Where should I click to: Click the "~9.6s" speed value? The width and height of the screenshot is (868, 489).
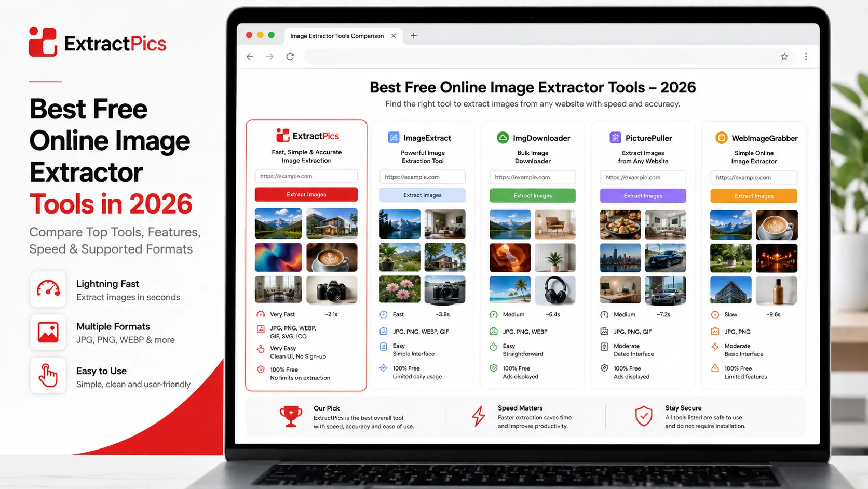point(774,314)
